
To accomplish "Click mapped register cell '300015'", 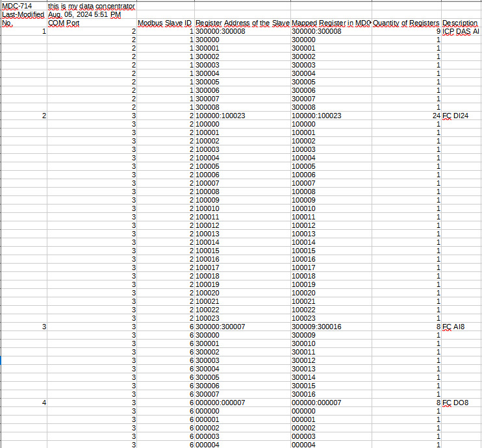I will pos(331,386).
